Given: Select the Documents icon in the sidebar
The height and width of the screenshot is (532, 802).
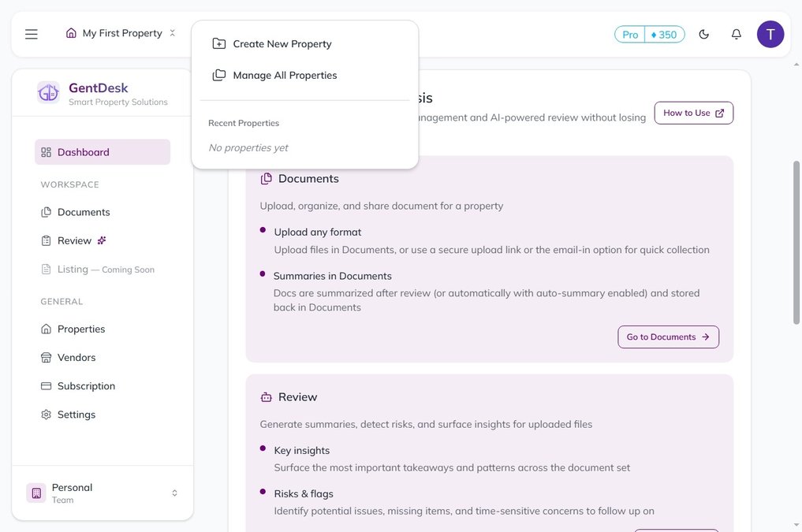Looking at the screenshot, I should 46,211.
